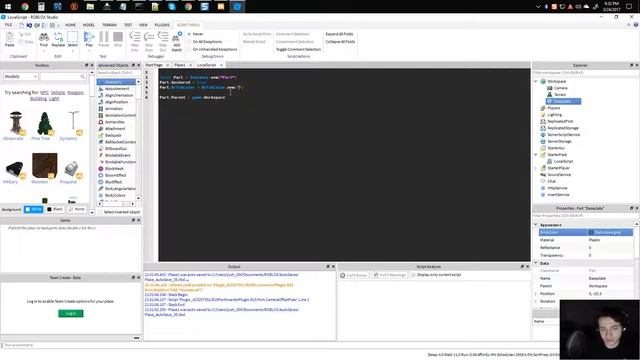Open the PLUGINS ribbon tab

tap(162, 25)
